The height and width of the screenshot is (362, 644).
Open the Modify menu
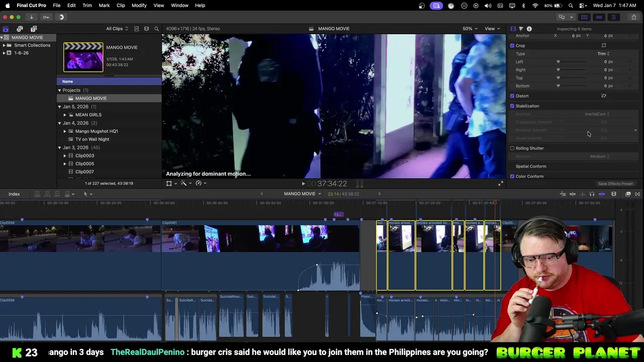[139, 6]
